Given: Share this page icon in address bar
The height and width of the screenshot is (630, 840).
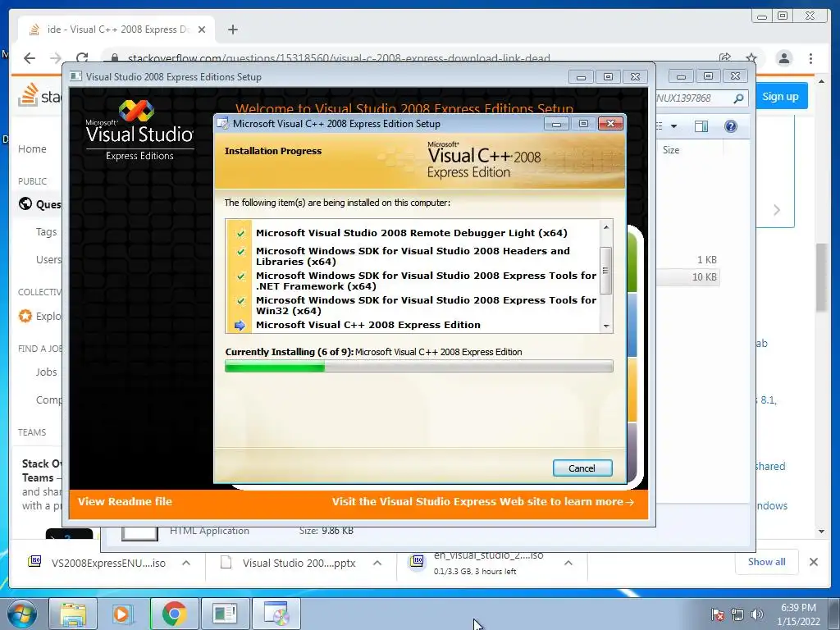Looking at the screenshot, I should [x=725, y=58].
